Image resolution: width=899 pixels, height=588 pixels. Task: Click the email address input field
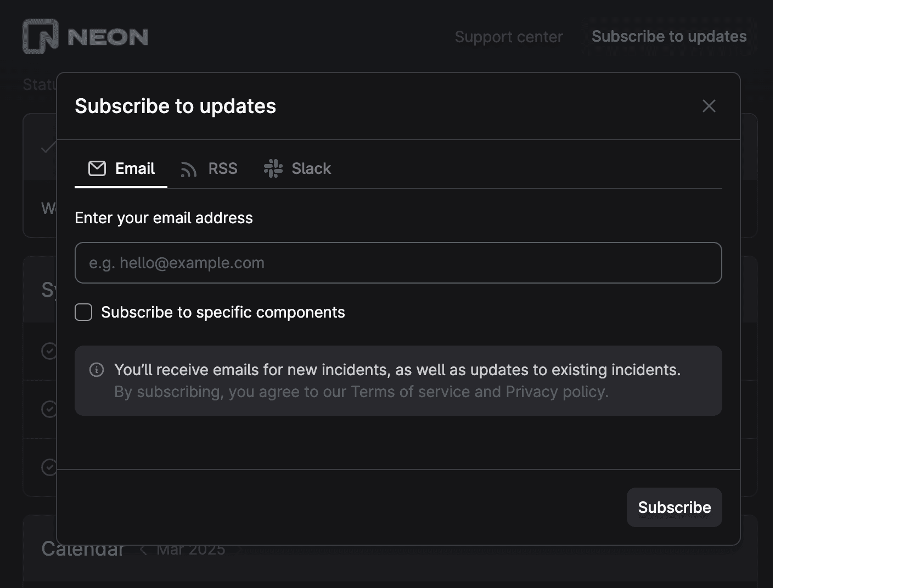coord(398,263)
